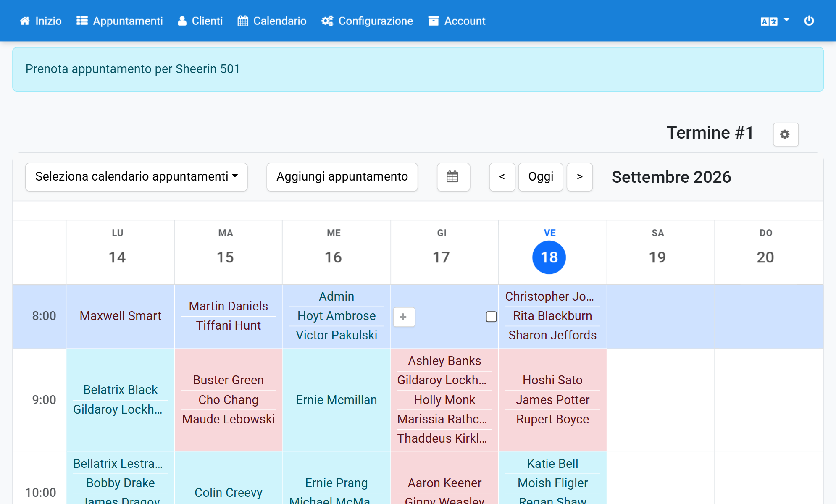Expand Seleziona calendario appuntamenti dropdown

tap(137, 177)
